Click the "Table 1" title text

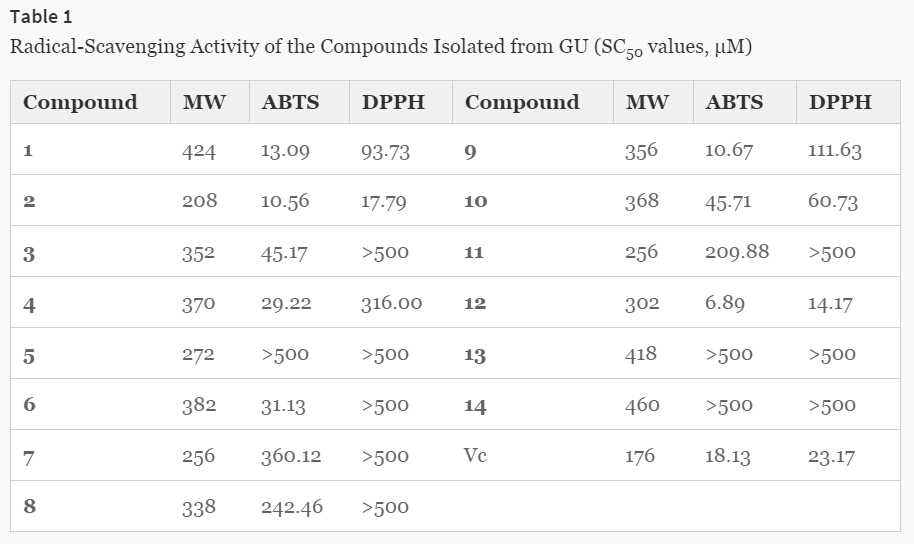41,17
